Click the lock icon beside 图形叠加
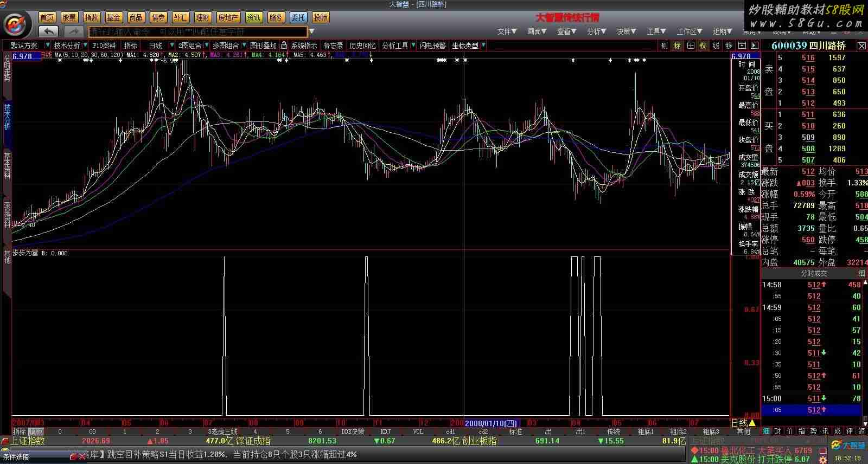868x464 pixels. click(x=284, y=46)
